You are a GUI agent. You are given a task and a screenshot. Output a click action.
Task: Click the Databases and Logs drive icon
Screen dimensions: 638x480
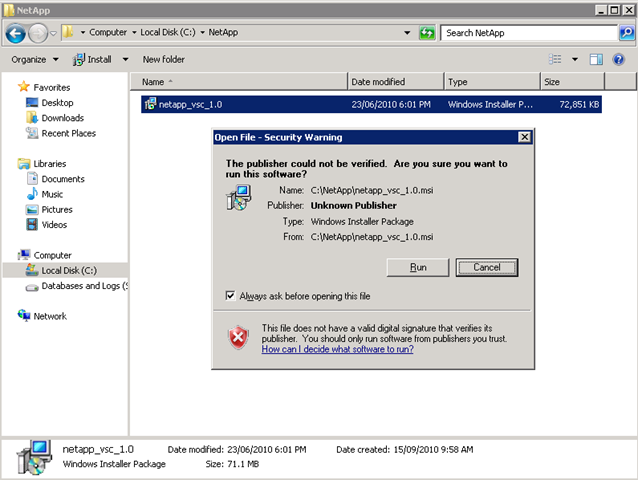32,288
